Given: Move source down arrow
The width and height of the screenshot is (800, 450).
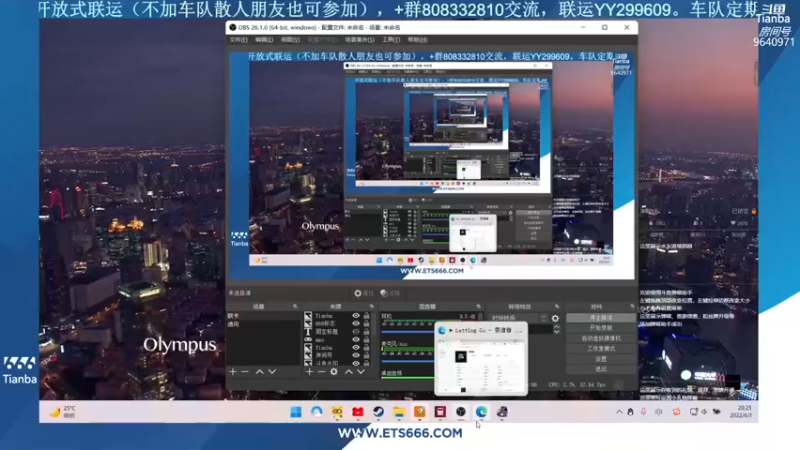Looking at the screenshot, I should [361, 372].
